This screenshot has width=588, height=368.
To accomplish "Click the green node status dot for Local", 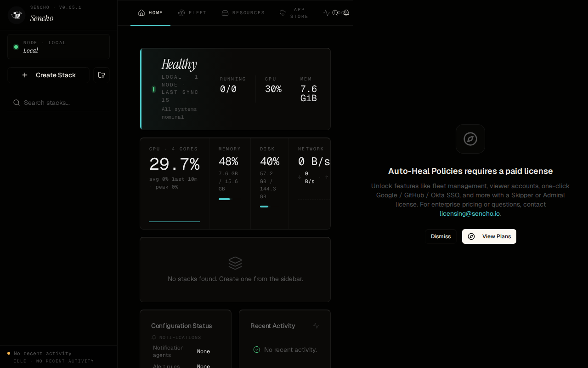I will click(16, 47).
